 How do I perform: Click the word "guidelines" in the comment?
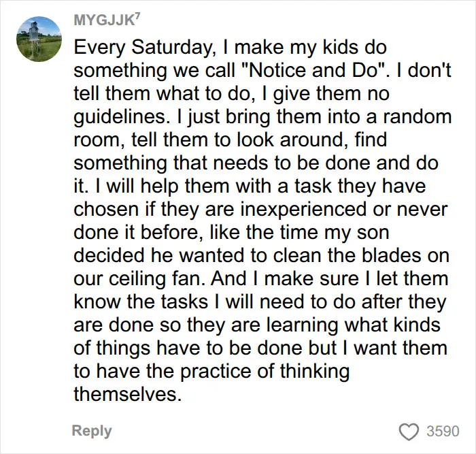[120, 117]
